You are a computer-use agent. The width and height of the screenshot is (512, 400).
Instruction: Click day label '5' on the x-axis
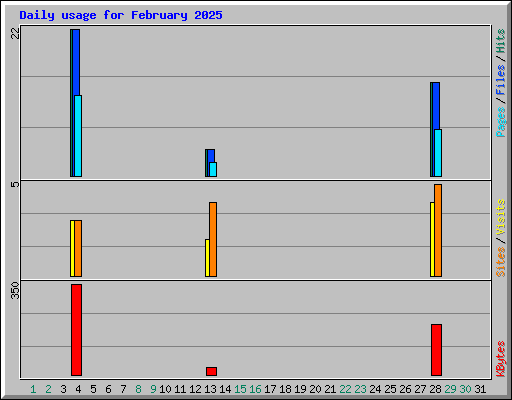(x=93, y=389)
